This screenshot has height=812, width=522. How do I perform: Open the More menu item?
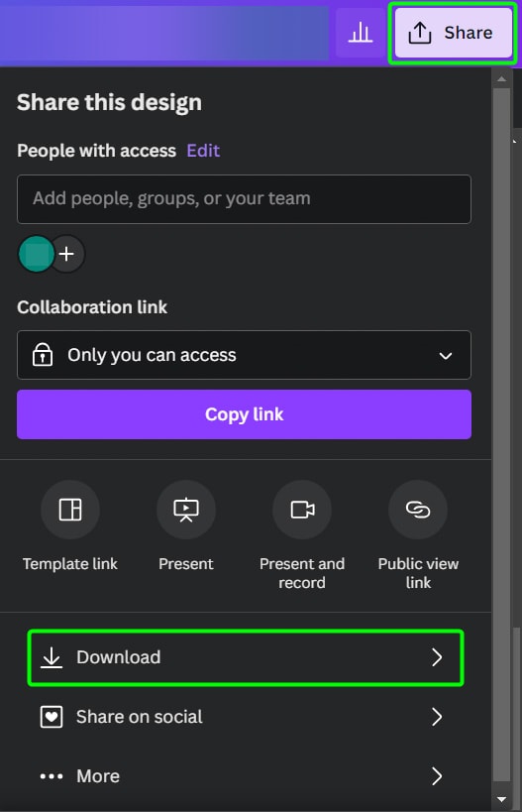coord(246,776)
